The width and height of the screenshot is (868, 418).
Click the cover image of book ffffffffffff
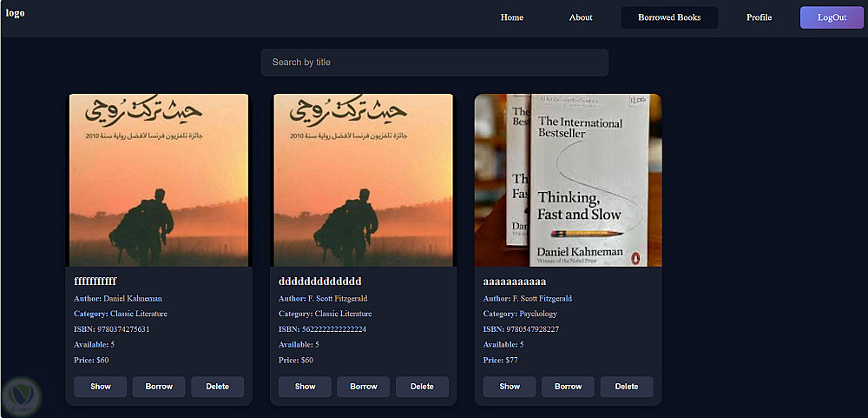coord(159,180)
